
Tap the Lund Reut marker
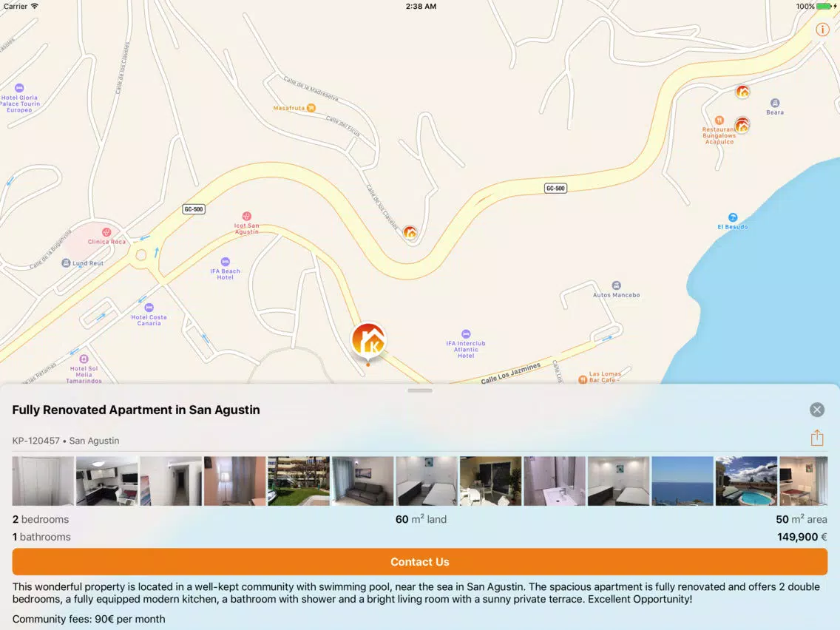[66, 263]
